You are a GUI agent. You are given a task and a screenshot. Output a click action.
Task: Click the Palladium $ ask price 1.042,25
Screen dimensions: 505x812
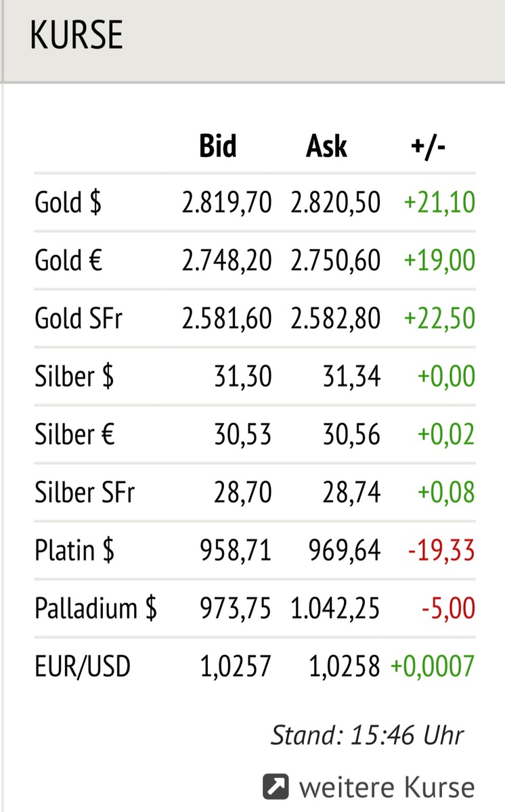pyautogui.click(x=336, y=609)
